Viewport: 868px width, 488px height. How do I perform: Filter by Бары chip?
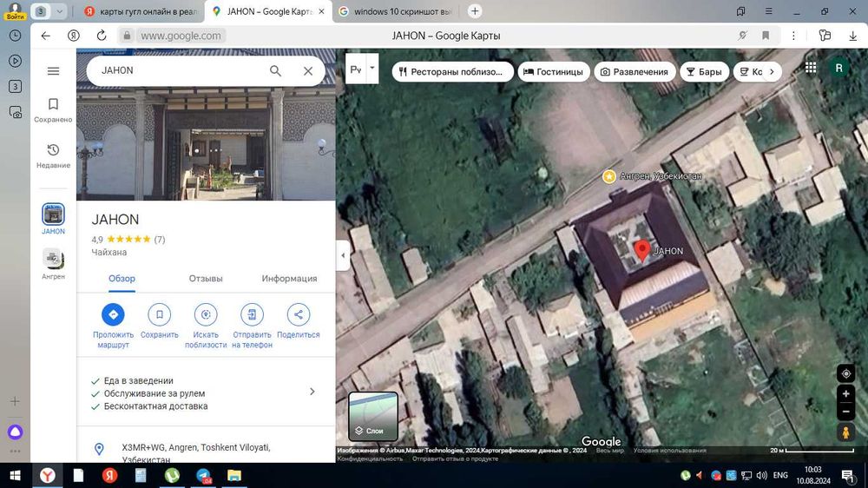pyautogui.click(x=704, y=71)
